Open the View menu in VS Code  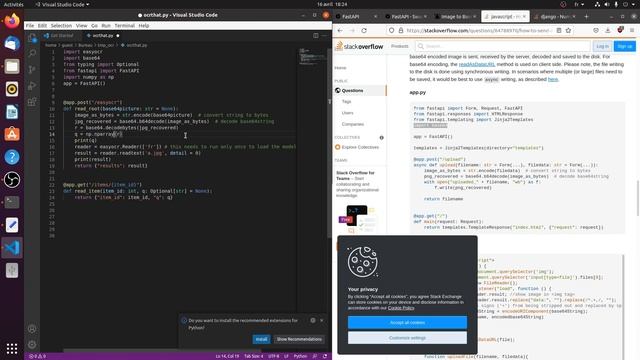click(x=81, y=26)
